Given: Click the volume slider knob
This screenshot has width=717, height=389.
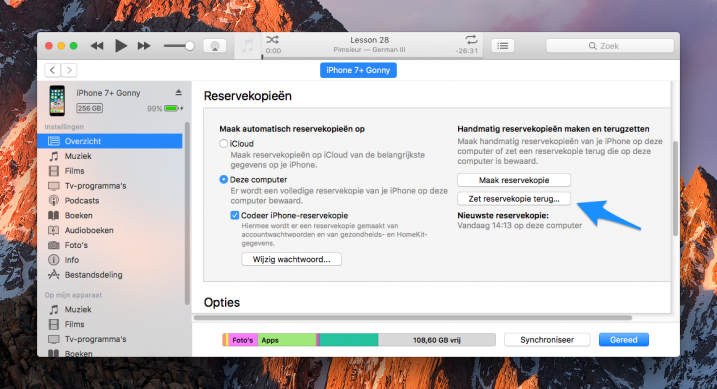Looking at the screenshot, I should 189,46.
